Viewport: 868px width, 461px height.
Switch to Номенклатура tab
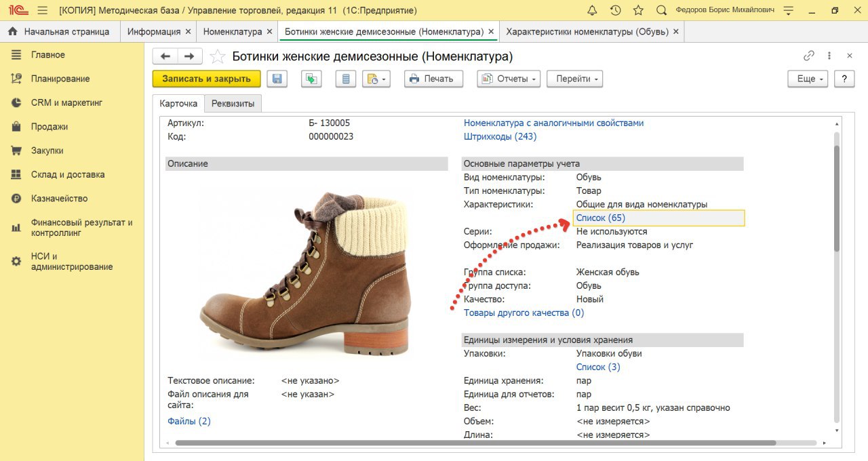coord(233,32)
